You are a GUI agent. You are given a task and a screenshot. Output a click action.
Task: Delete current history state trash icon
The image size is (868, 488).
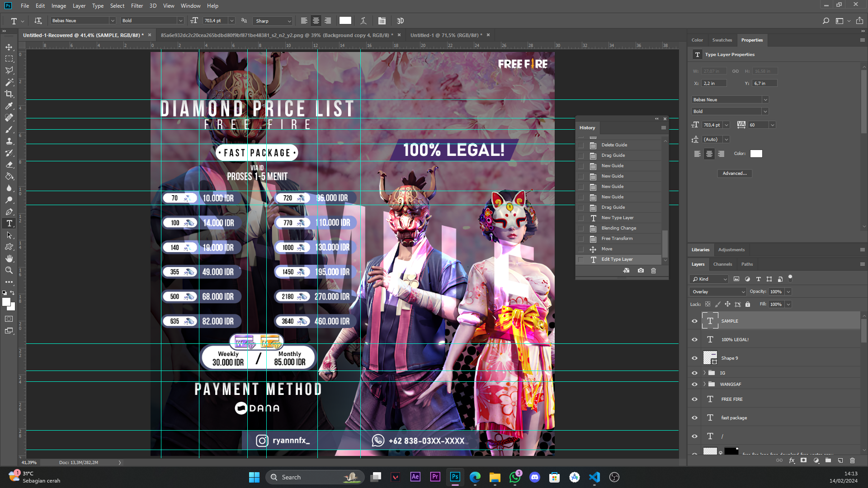[x=653, y=271]
